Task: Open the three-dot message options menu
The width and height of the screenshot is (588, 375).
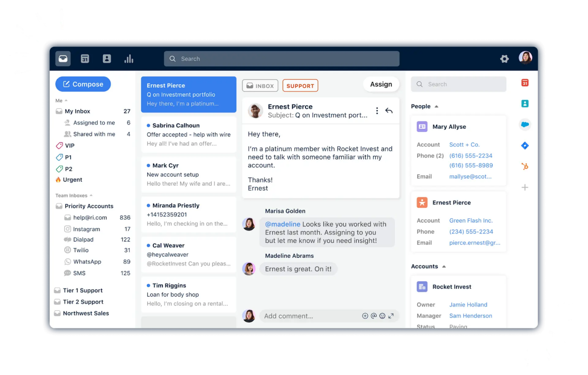Action: click(x=377, y=111)
